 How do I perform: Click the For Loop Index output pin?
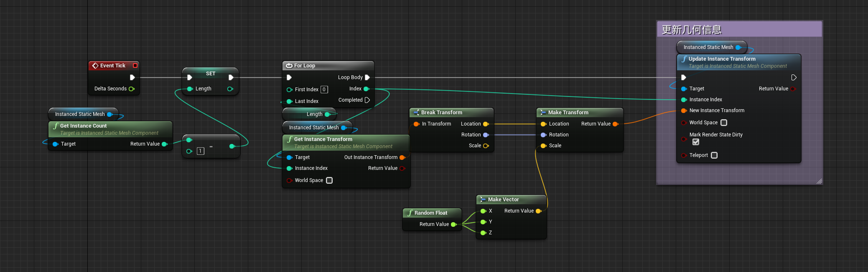tap(367, 89)
